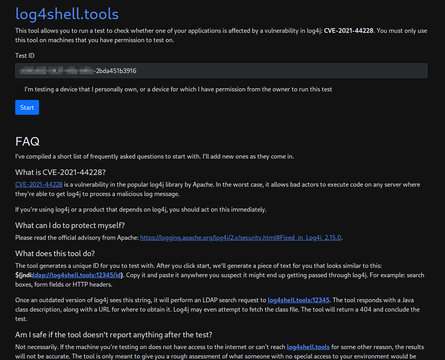Click the 'What does this tool do?' heading
Viewport: 445px width, 360px height.
click(x=55, y=254)
